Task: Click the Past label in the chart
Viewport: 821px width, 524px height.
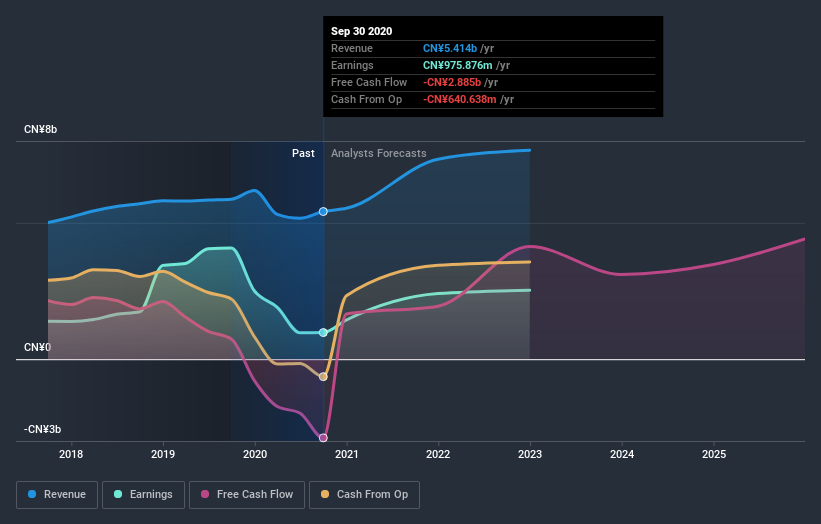Action: tap(303, 153)
